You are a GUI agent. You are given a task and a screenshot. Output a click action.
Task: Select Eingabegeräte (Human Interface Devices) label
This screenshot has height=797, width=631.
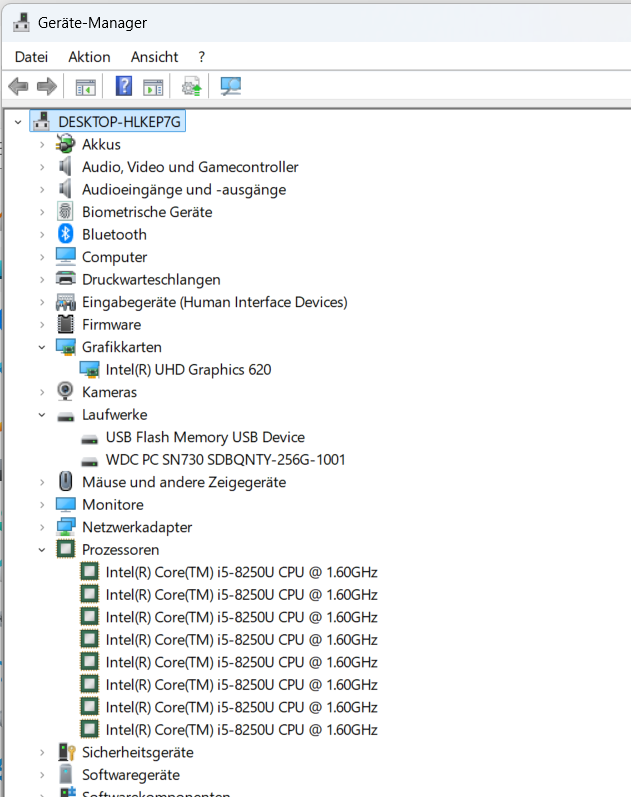point(215,302)
